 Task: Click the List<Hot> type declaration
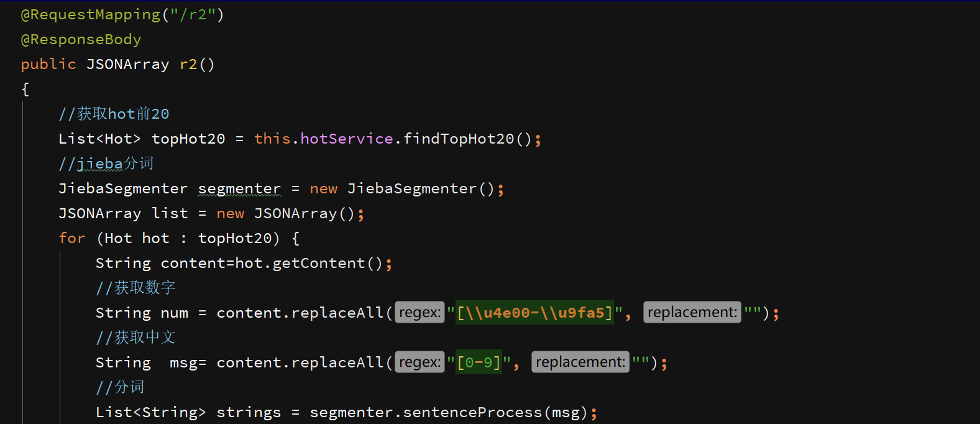99,139
